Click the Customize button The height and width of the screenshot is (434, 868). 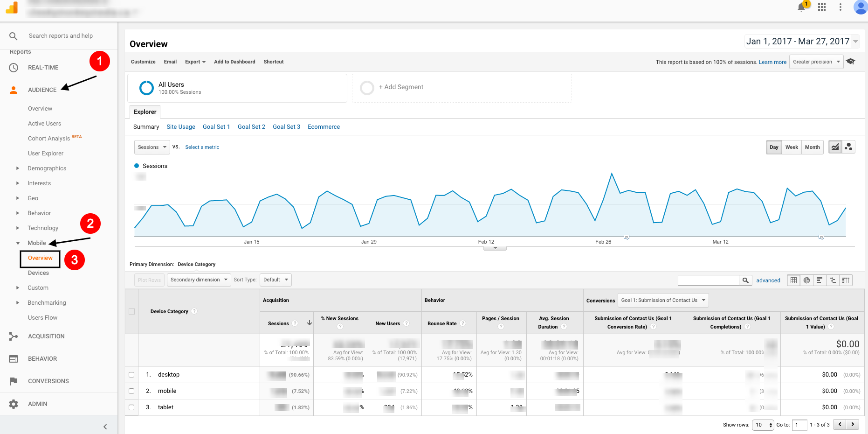pyautogui.click(x=143, y=62)
